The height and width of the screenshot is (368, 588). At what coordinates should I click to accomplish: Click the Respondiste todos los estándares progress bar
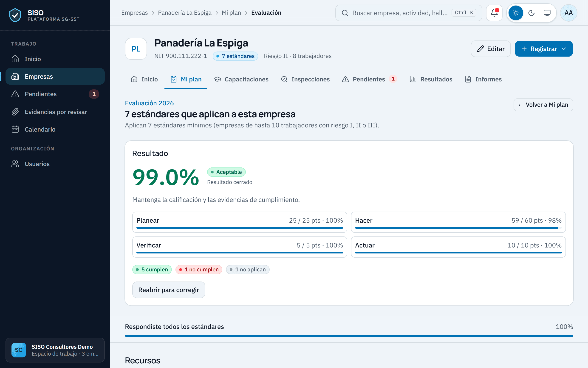coord(349,336)
